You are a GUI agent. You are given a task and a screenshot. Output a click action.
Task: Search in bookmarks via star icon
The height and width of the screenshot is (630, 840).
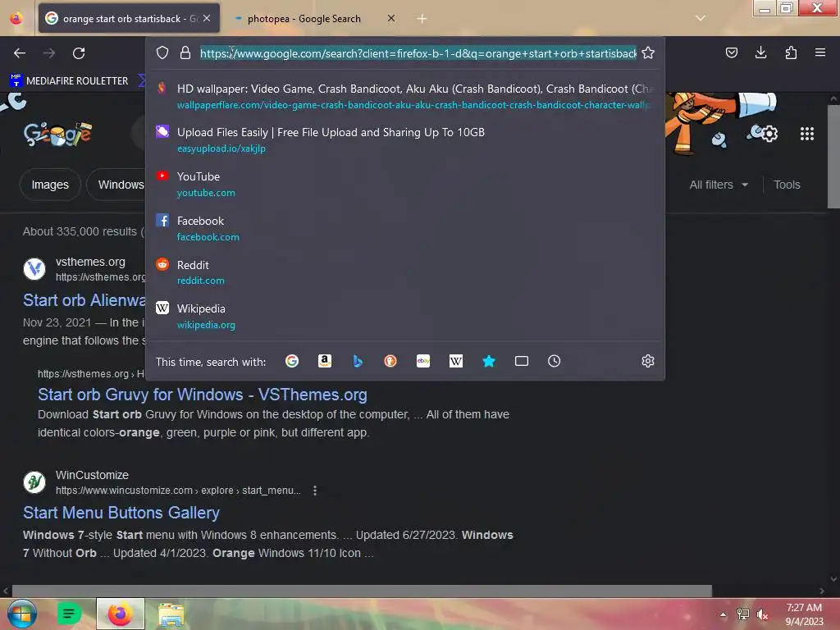(x=489, y=361)
